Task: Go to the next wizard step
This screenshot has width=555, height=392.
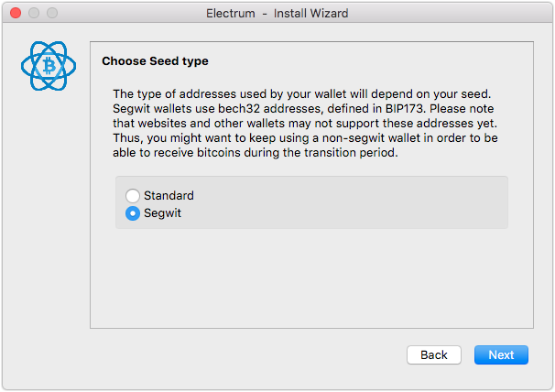Action: [501, 354]
